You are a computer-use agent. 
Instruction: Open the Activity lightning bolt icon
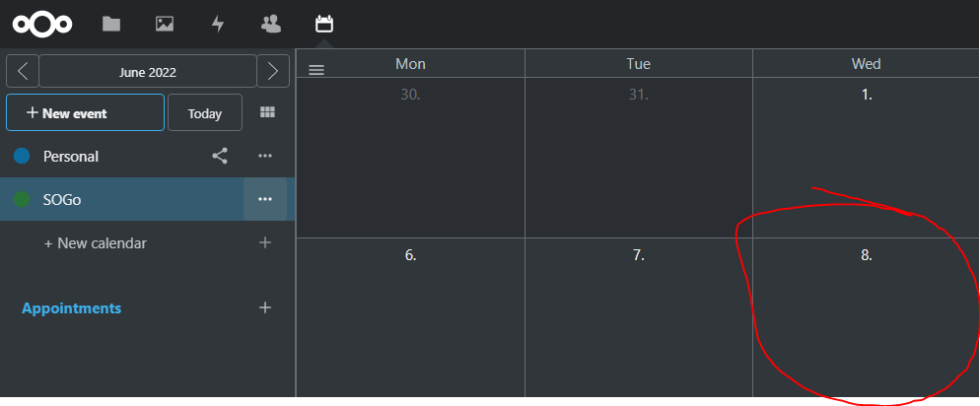click(x=218, y=24)
